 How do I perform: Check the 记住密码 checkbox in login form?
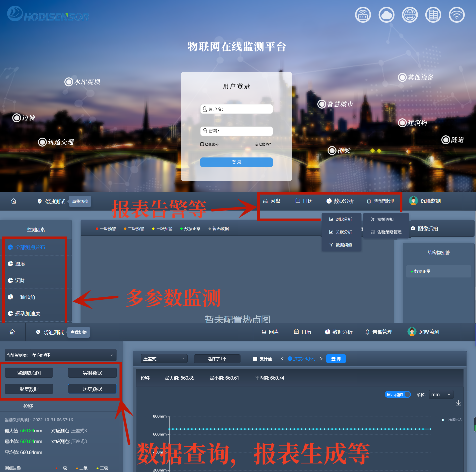click(x=202, y=144)
